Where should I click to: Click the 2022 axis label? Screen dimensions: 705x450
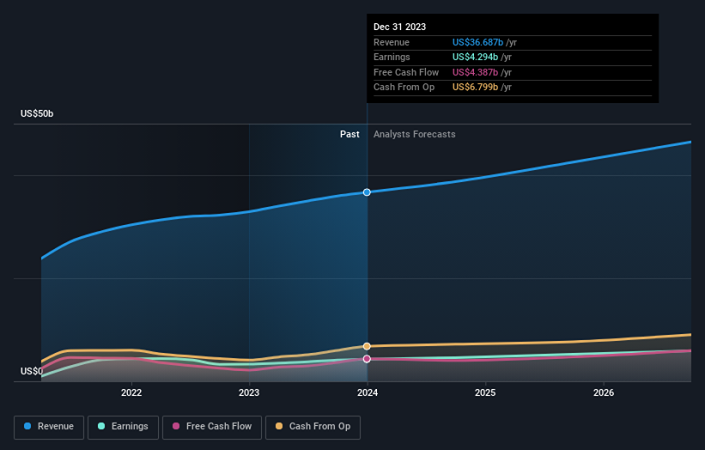tap(131, 393)
